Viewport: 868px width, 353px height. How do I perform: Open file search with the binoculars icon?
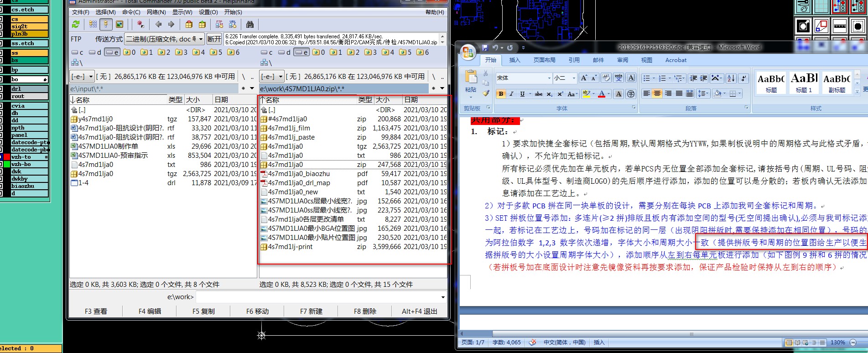pyautogui.click(x=250, y=24)
